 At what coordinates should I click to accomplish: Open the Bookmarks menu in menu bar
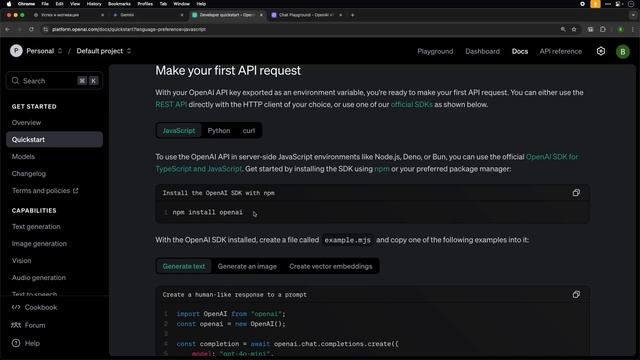119,4
